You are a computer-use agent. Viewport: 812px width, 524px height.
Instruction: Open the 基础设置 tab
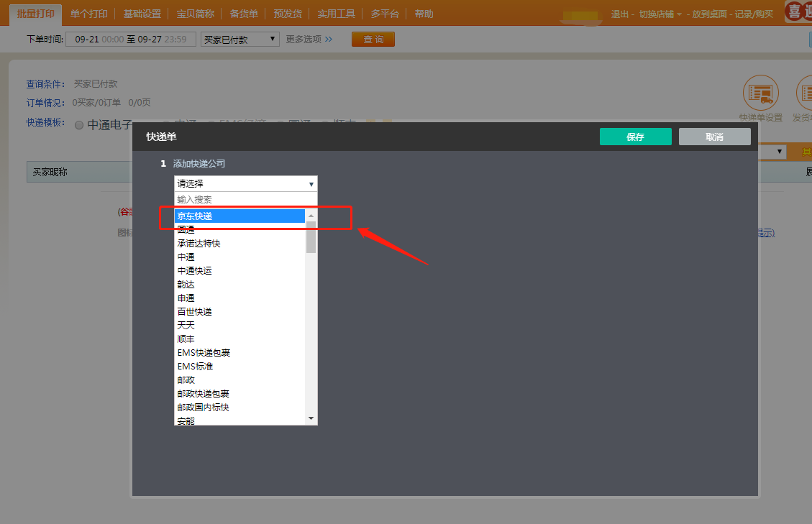tap(142, 14)
